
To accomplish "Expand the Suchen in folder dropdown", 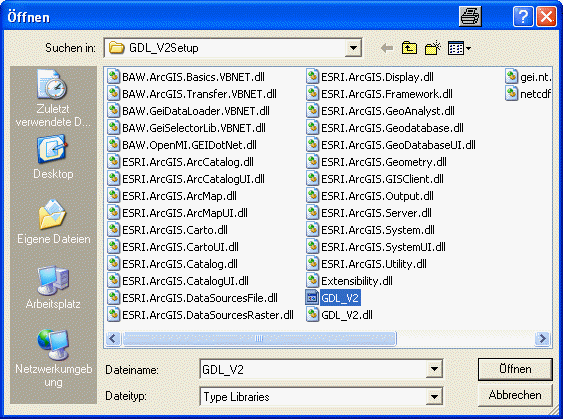I will click(353, 48).
